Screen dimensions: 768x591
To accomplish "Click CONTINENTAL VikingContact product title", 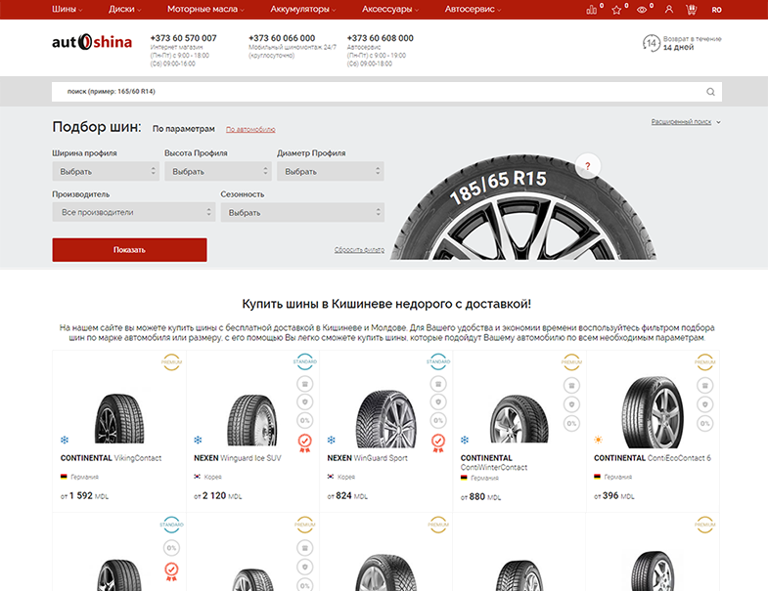I will tap(111, 458).
